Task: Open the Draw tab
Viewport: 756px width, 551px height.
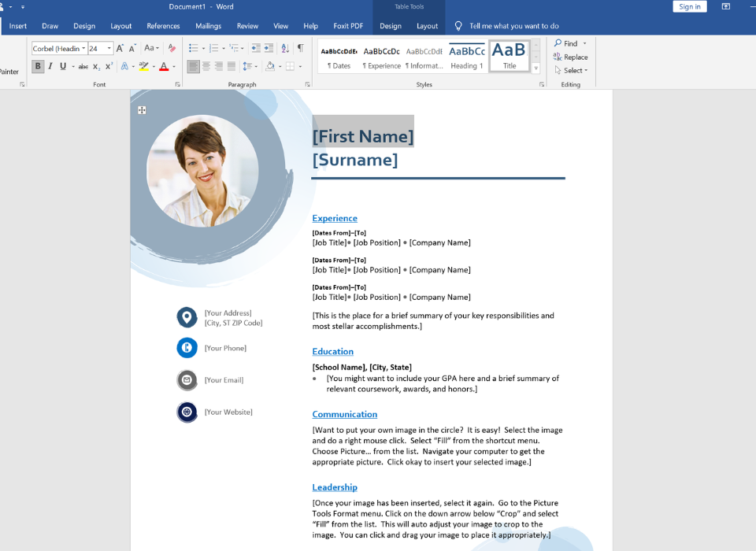Action: tap(50, 26)
